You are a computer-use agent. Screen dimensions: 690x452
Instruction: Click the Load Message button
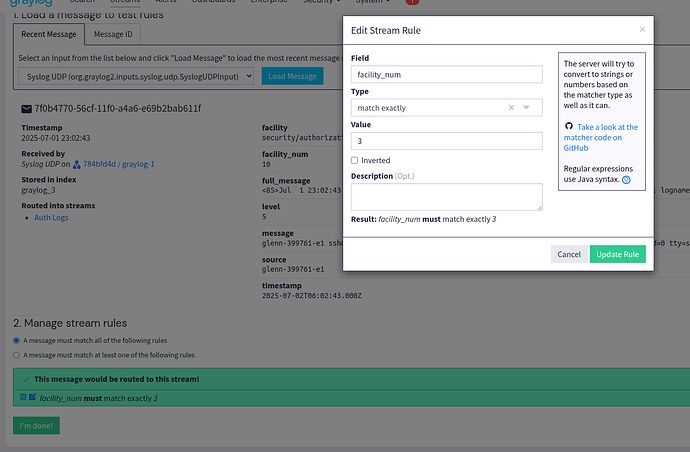click(292, 76)
